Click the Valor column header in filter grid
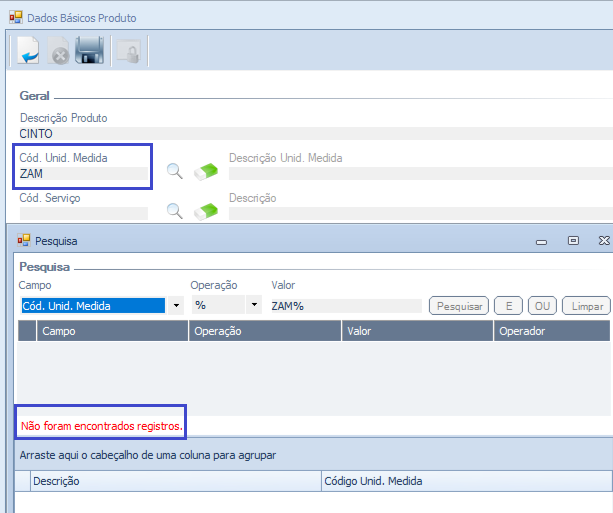The width and height of the screenshot is (613, 513). 418,331
